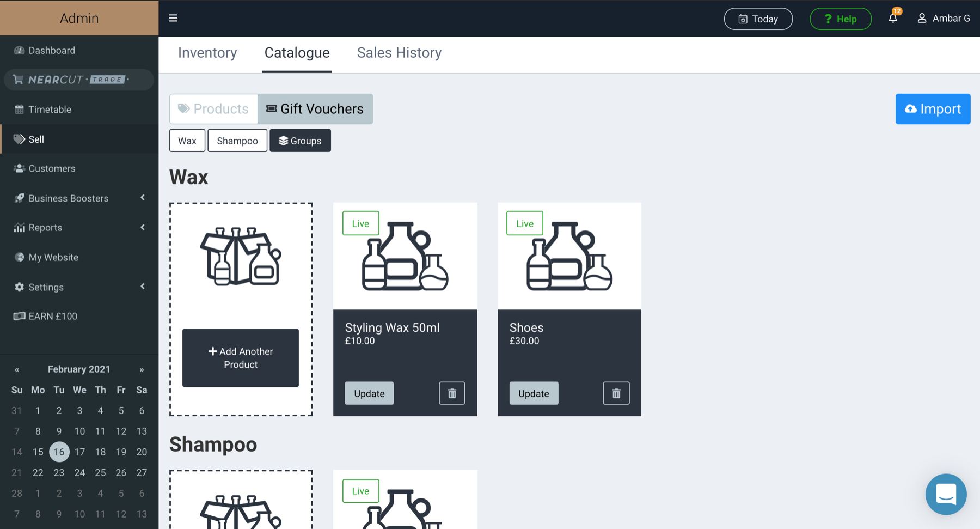Select February 1 in calendar
Image resolution: width=980 pixels, height=529 pixels.
point(38,410)
